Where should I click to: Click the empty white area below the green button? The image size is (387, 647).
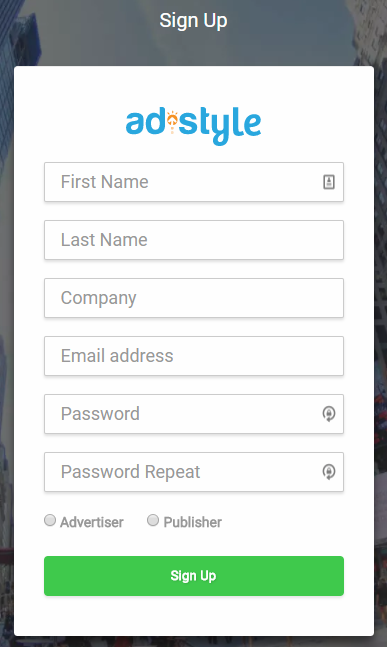tap(194, 617)
